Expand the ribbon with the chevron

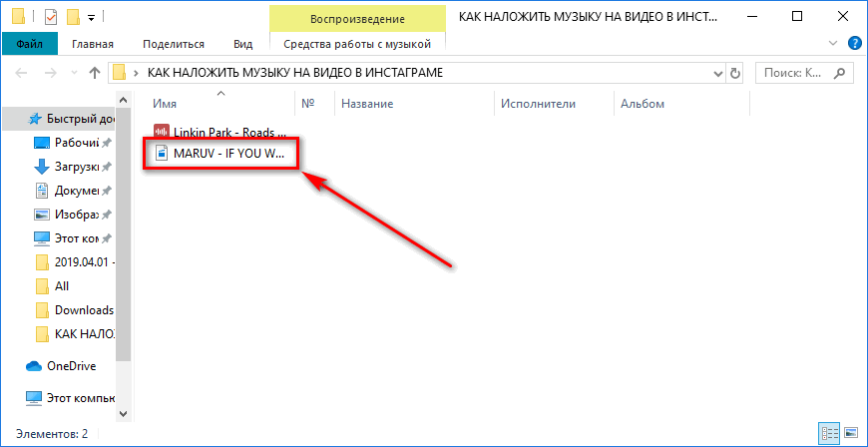click(834, 44)
